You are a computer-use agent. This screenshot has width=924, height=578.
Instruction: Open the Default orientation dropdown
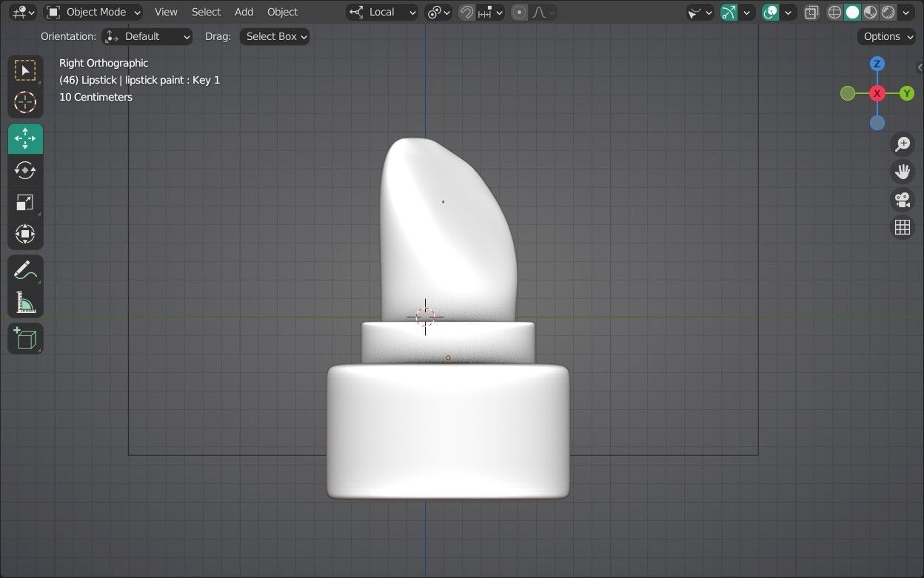pyautogui.click(x=147, y=36)
